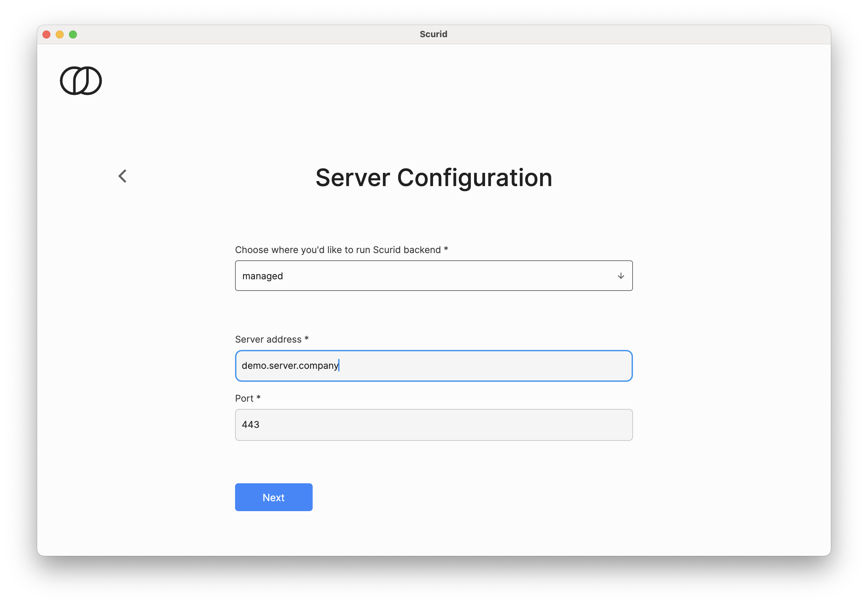Click the dropdown arrow in backend selector
Screen dimensions: 868x605
click(621, 276)
